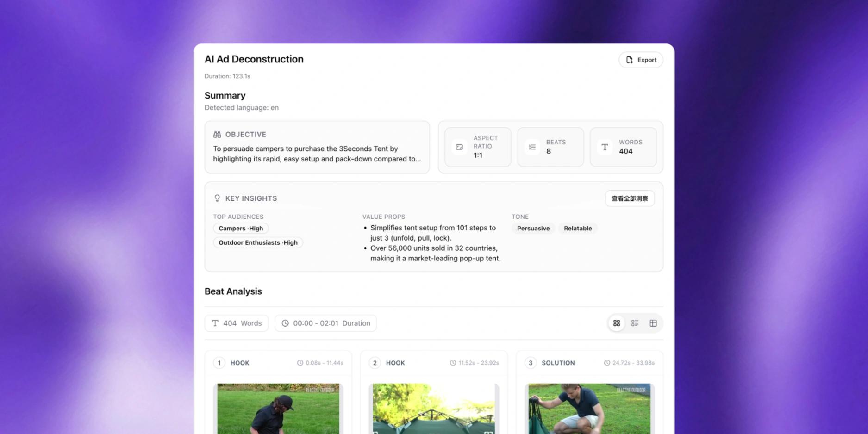This screenshot has width=868, height=434.
Task: Open the first Hook beat thumbnail
Action: tap(278, 409)
